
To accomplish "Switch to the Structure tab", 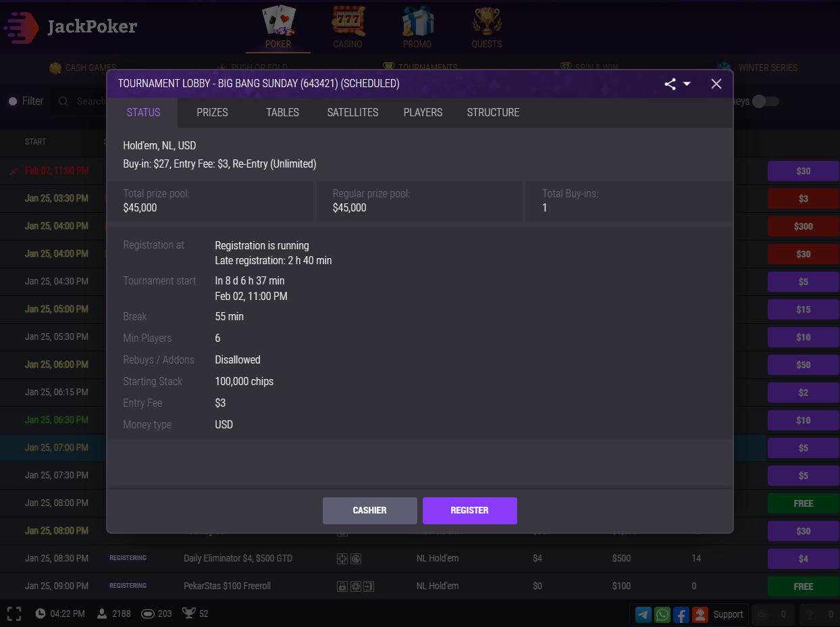I will click(x=493, y=113).
